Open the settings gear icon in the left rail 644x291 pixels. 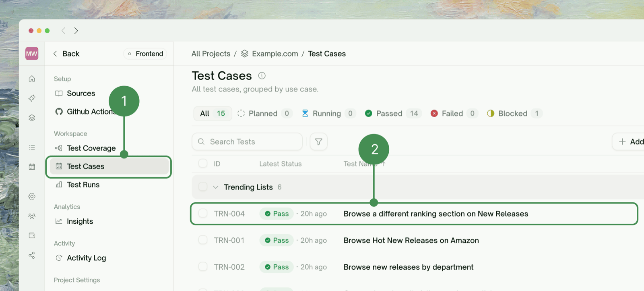32,196
